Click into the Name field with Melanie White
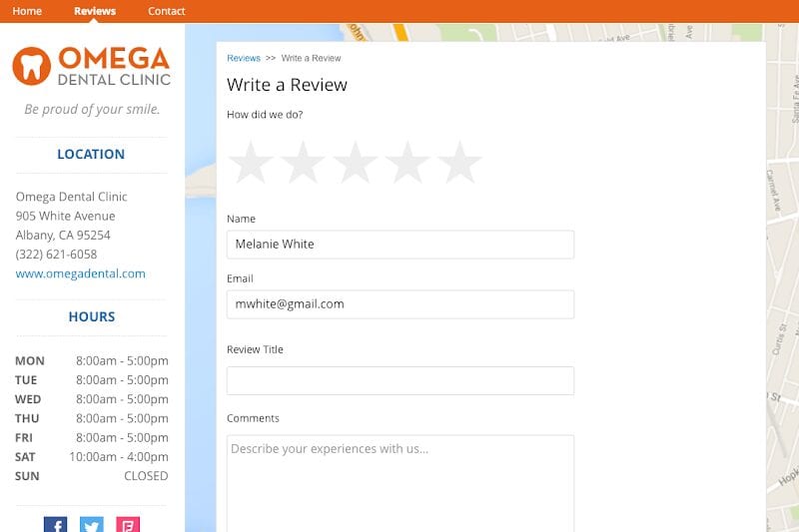 pyautogui.click(x=400, y=245)
